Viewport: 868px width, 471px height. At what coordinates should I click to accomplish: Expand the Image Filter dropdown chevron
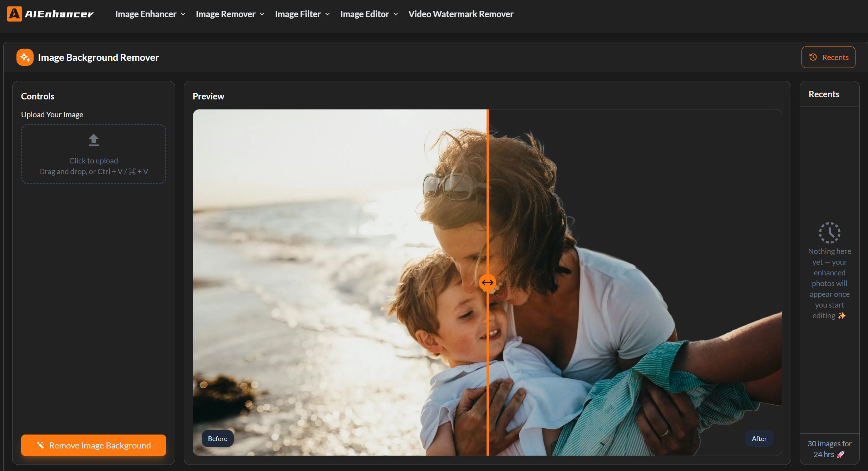tap(327, 14)
